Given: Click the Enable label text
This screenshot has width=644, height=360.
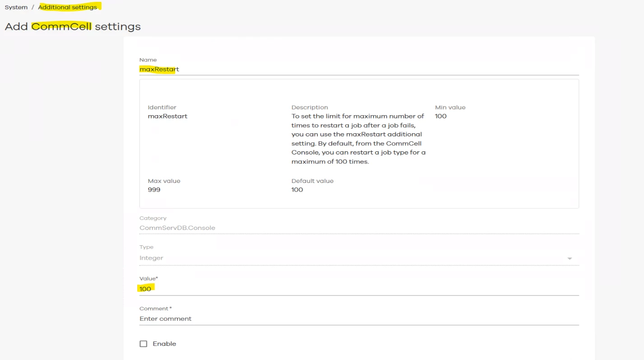Looking at the screenshot, I should point(164,344).
